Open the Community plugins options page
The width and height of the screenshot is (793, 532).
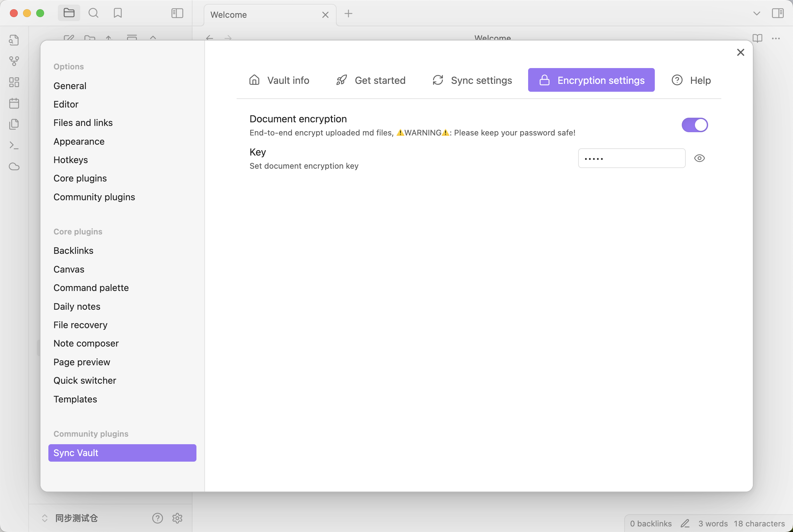(x=94, y=197)
